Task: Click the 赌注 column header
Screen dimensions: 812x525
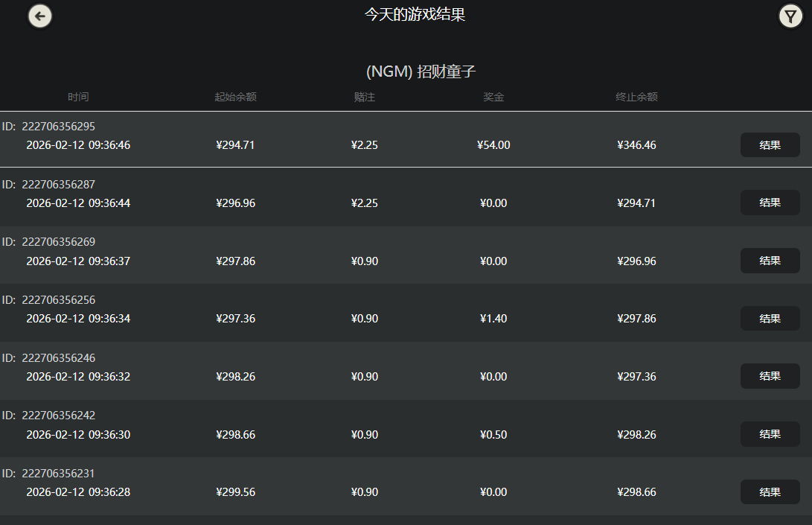Action: (365, 96)
